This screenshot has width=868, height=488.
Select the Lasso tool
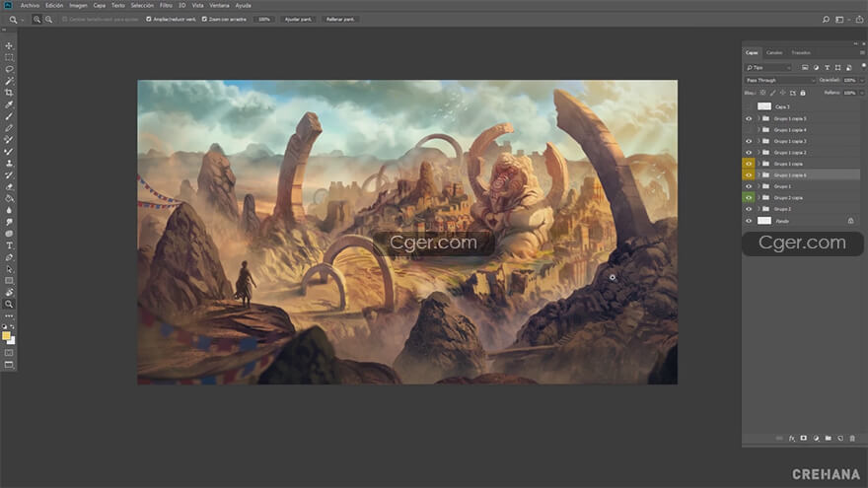coord(9,69)
